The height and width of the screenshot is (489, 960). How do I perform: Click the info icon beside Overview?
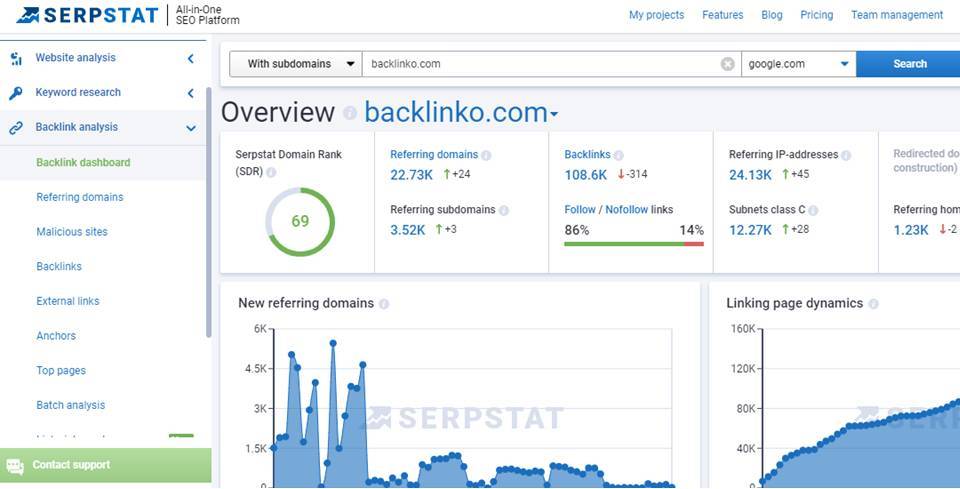pos(350,113)
